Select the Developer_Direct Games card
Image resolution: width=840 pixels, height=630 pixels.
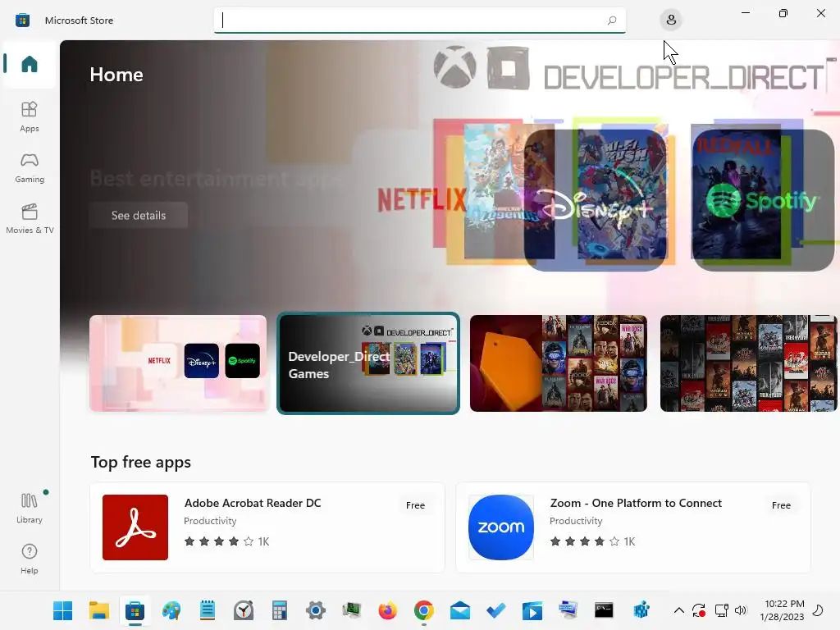368,363
